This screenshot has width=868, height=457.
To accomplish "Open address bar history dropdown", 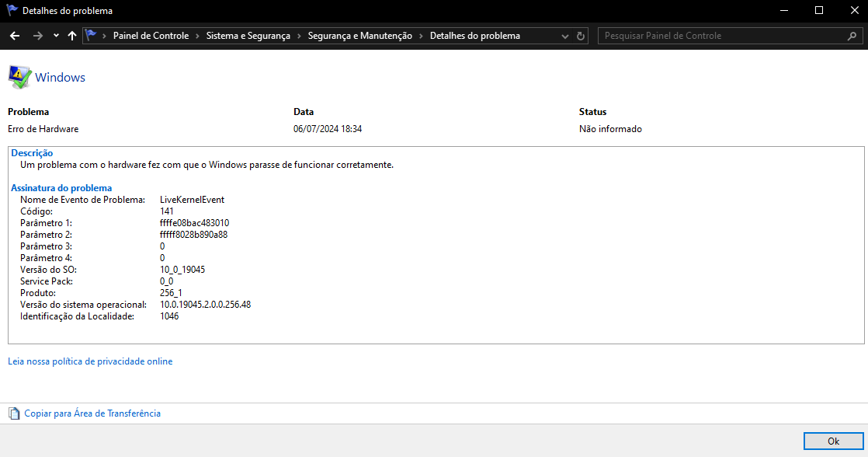I will pos(564,37).
